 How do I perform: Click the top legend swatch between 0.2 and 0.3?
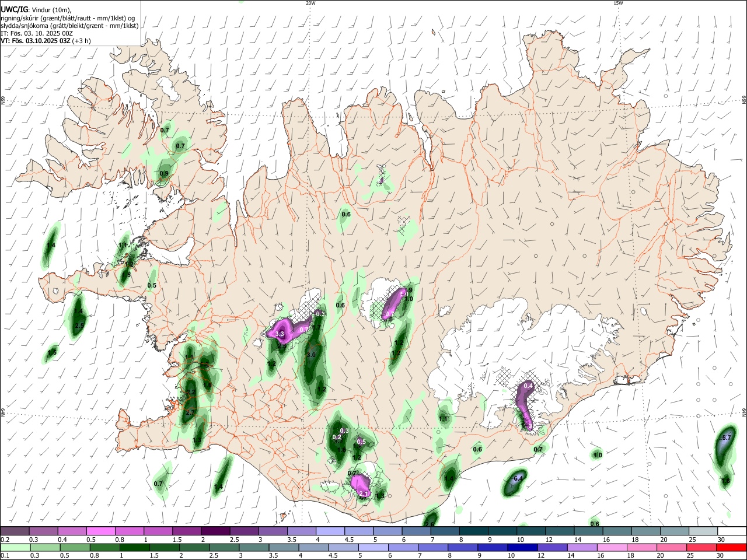pos(15,531)
